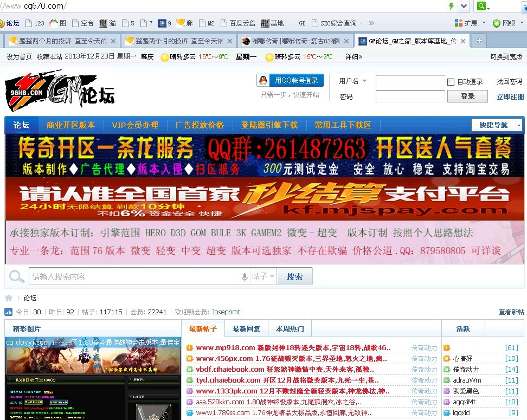Open the 网银 online banking menu
Image resolution: width=527 pixels, height=420 pixels.
(507, 23)
